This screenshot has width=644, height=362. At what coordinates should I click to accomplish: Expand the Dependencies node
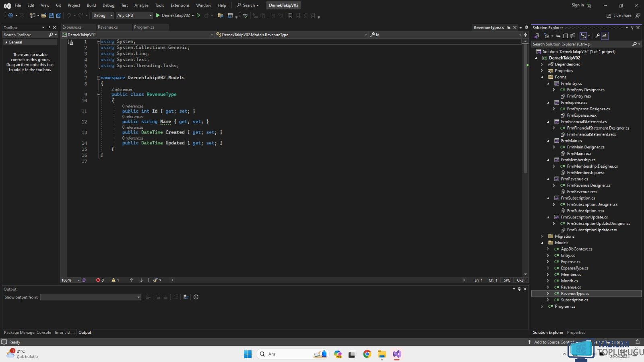tap(542, 64)
